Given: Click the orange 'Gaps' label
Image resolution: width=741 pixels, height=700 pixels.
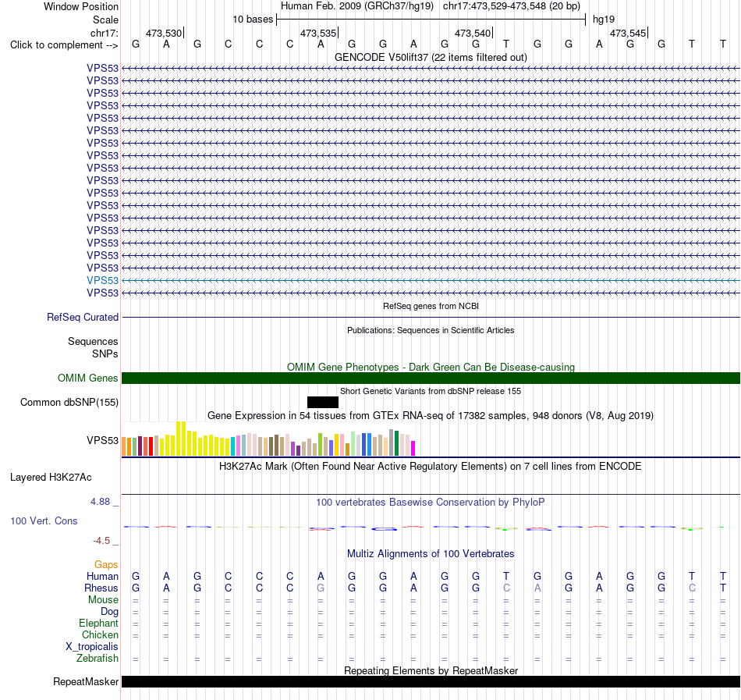Looking at the screenshot, I should [106, 564].
